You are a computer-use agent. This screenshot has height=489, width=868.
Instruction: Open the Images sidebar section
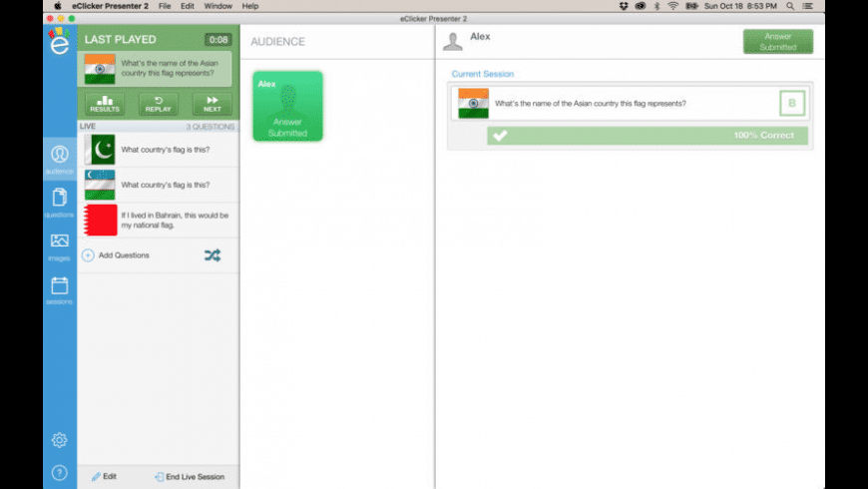click(60, 246)
